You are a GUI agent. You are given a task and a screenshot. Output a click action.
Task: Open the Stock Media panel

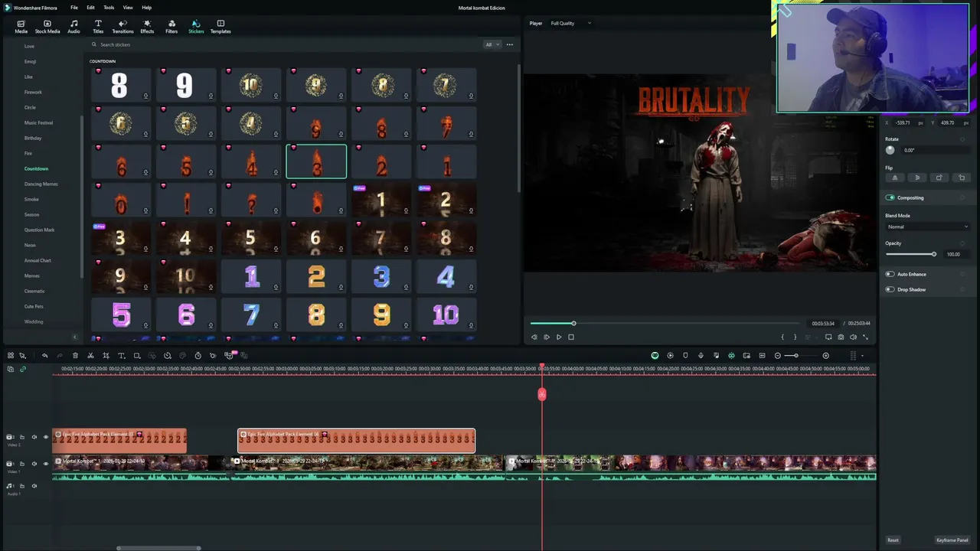click(47, 27)
